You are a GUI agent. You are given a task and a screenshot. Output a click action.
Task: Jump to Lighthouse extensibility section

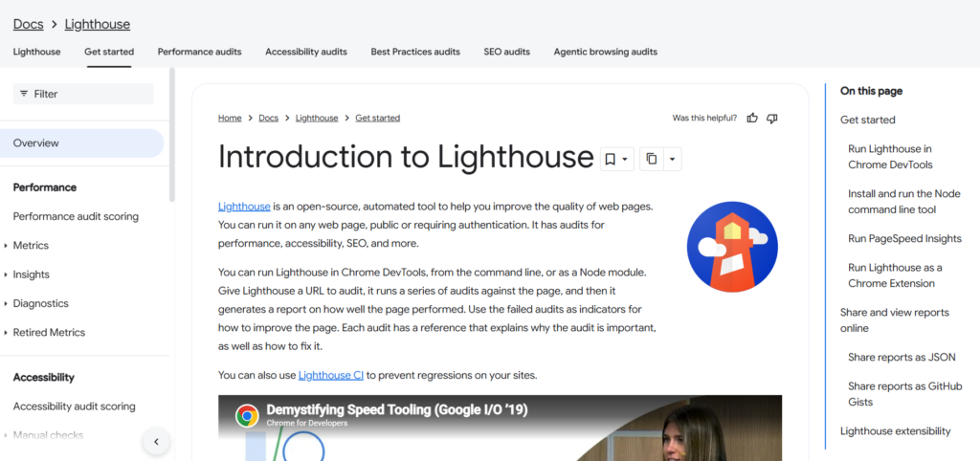pos(895,431)
